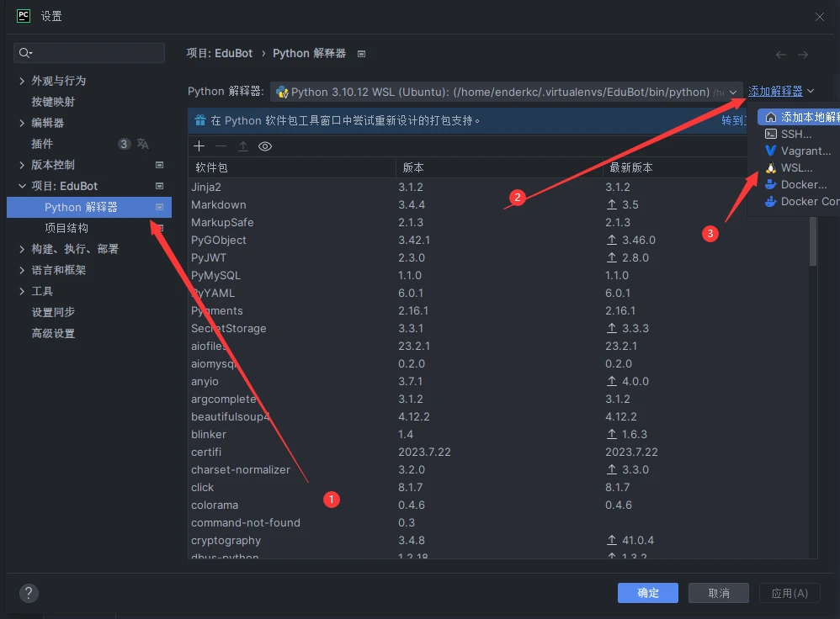Click the translate icon beside 插件
This screenshot has height=619, width=840.
click(143, 144)
